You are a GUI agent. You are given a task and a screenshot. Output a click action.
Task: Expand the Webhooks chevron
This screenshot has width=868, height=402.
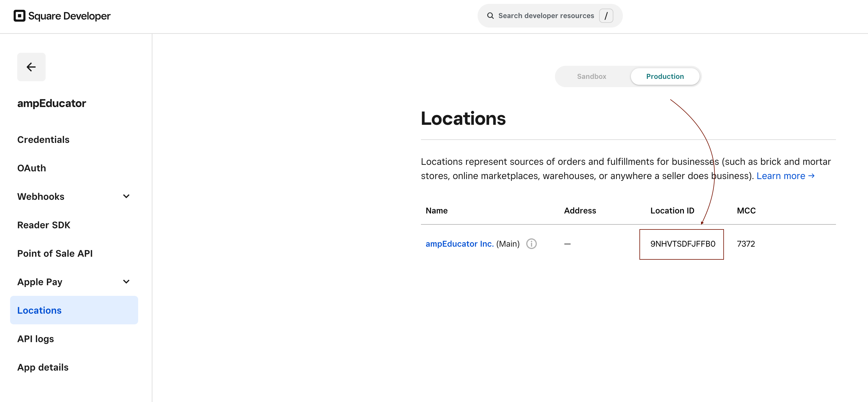(126, 197)
